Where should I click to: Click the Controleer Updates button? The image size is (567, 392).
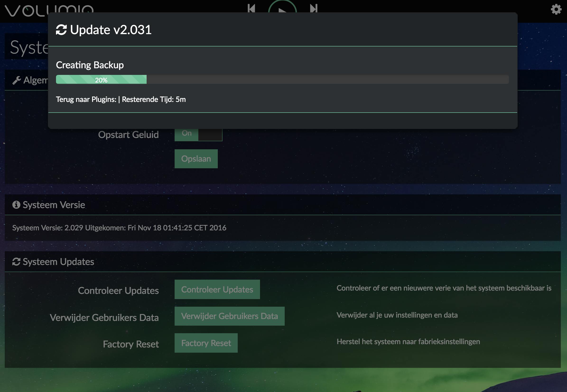pos(217,289)
